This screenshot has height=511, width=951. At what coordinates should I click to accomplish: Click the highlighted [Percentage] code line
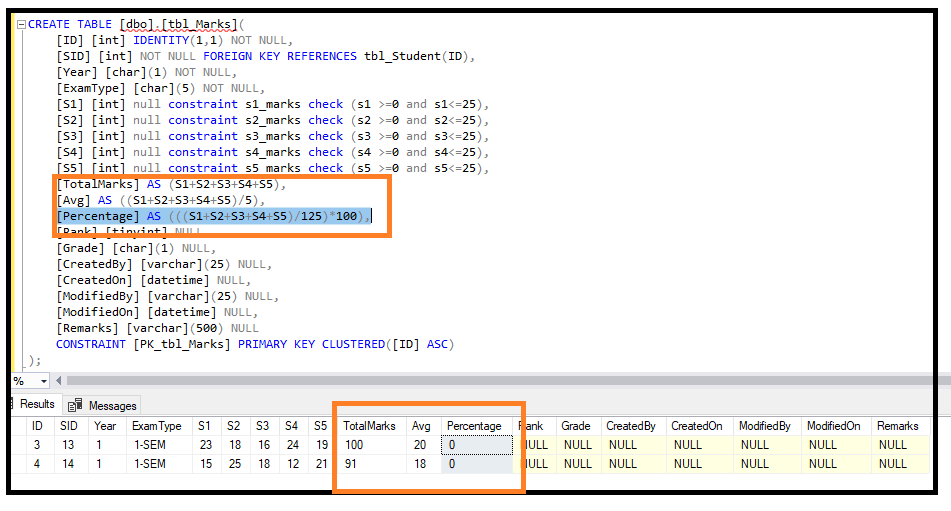213,216
